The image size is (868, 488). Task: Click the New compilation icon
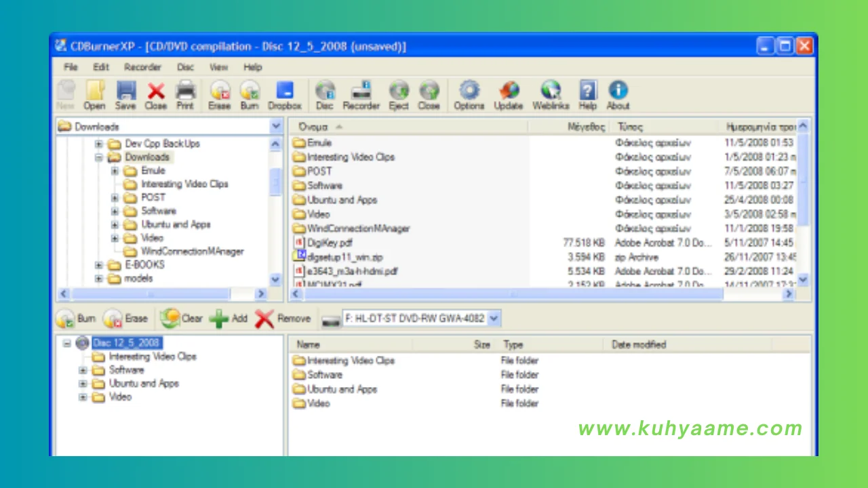click(65, 95)
